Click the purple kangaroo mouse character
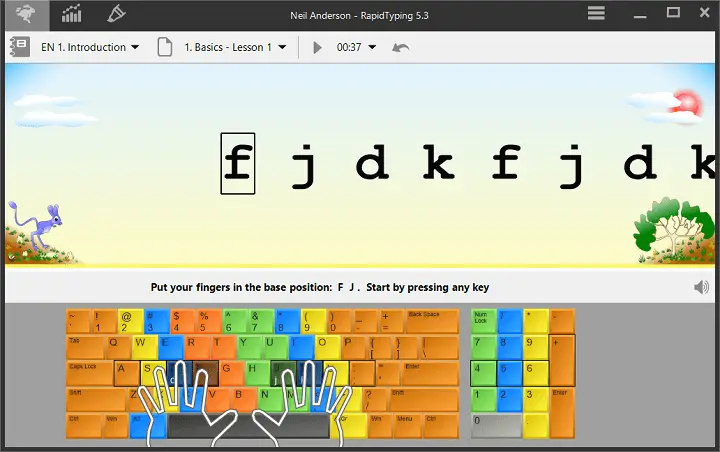The height and width of the screenshot is (452, 720). (36, 226)
